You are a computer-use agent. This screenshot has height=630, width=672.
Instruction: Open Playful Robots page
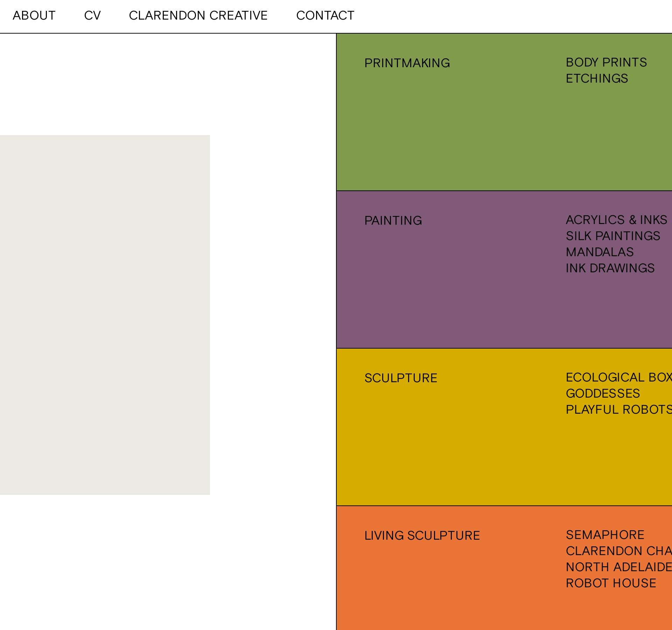click(x=618, y=409)
